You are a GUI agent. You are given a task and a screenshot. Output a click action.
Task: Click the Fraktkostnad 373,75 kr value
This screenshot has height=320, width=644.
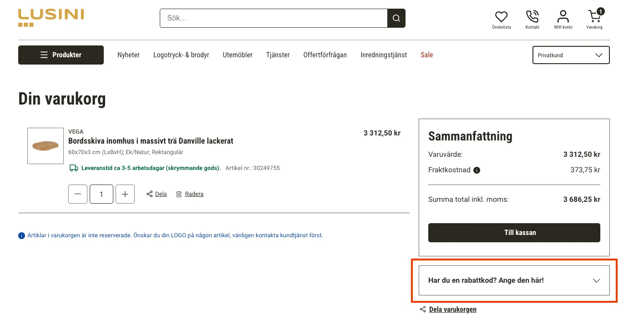point(585,170)
